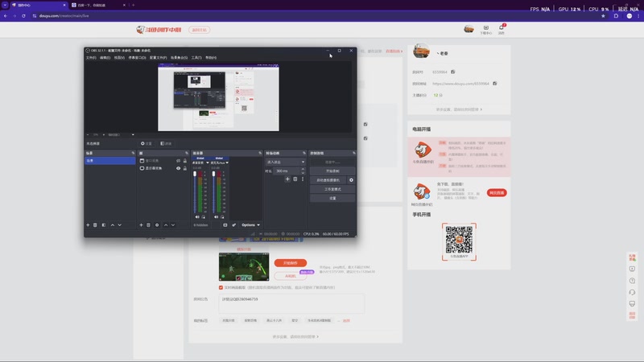644x362 pixels.
Task: Click orange 开始制作 cover button
Action: tap(291, 263)
